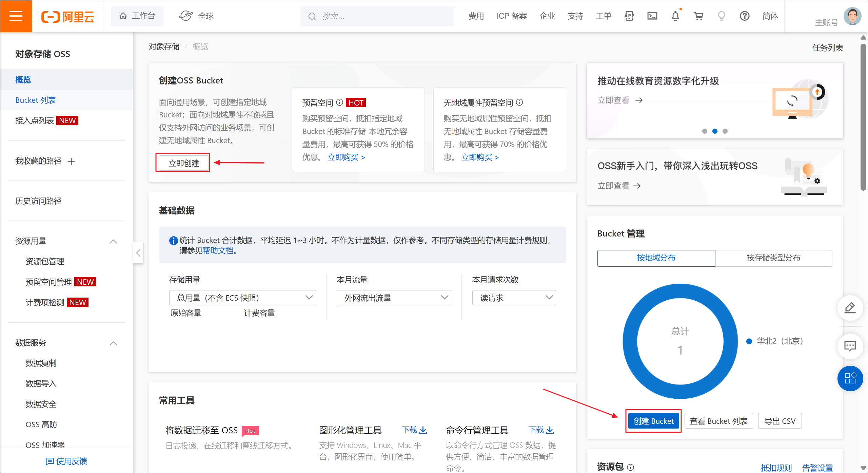Switch chart to 按存储类型分布
Screen dimensions: 868x473
pos(773,258)
